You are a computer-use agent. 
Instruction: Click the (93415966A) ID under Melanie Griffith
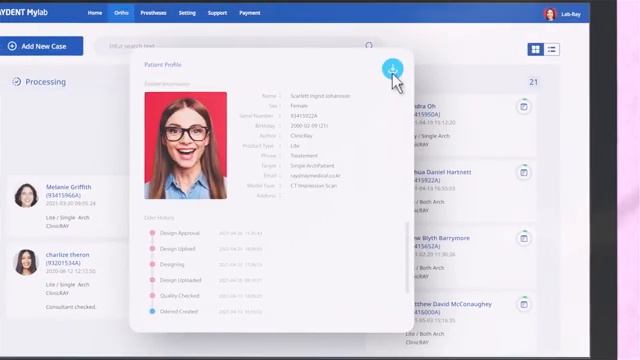tap(63, 196)
